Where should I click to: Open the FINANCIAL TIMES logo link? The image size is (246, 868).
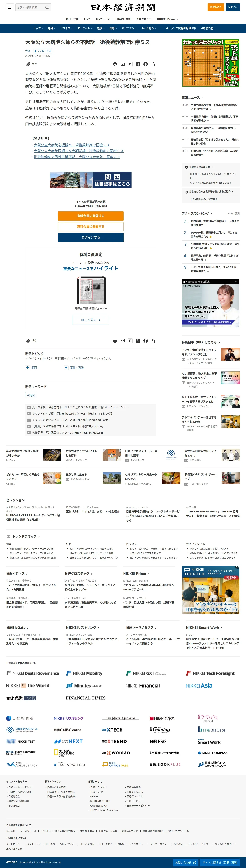click(86, 698)
